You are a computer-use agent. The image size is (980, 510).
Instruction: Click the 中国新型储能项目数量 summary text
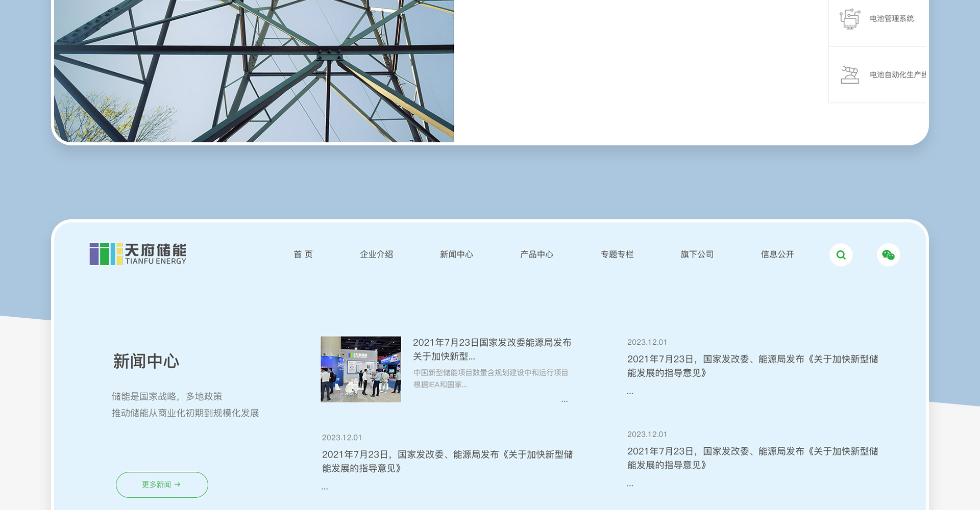(x=491, y=378)
